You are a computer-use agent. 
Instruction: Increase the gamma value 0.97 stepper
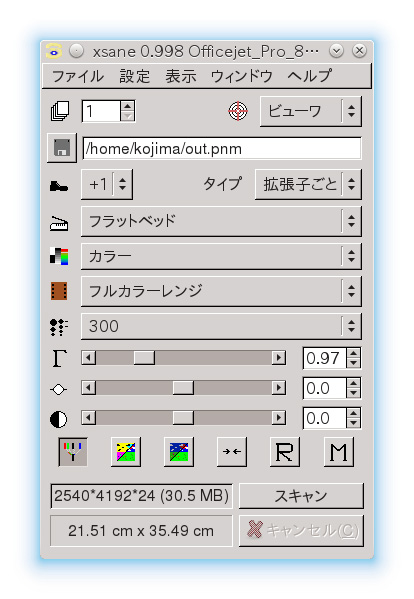(x=354, y=353)
